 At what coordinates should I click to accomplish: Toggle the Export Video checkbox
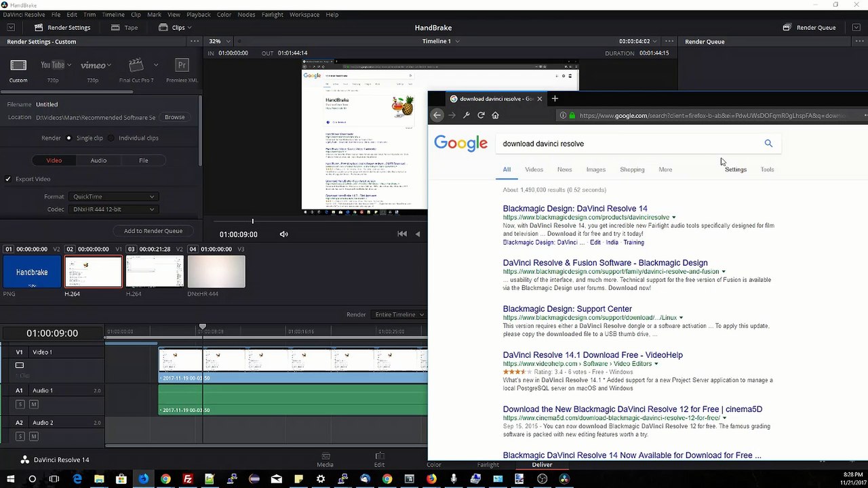[x=8, y=179]
